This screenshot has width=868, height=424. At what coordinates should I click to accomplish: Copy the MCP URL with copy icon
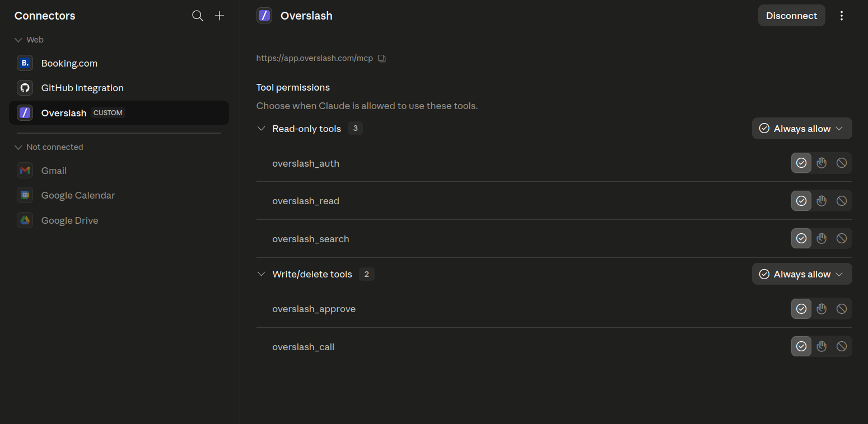point(382,58)
